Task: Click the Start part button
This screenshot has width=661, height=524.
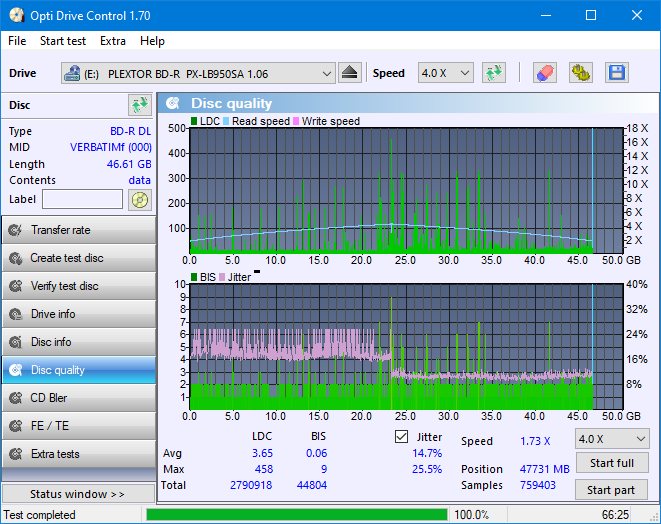Action: [x=612, y=490]
